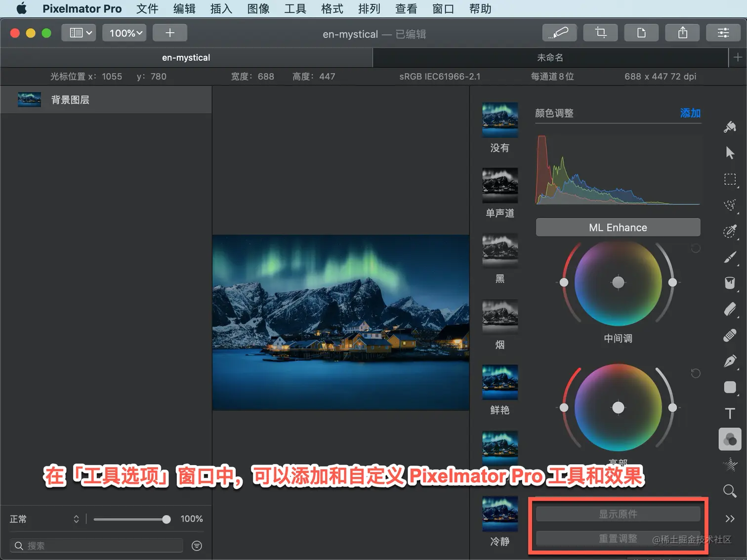This screenshot has height=560, width=747.
Task: Click the right arc slider handle of 中间调 wheel
Action: (x=672, y=282)
